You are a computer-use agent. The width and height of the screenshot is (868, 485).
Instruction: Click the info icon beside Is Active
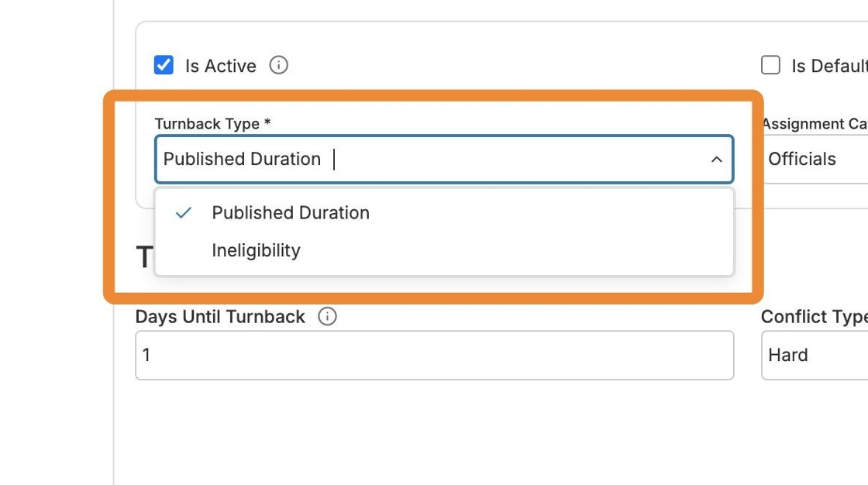pos(278,65)
